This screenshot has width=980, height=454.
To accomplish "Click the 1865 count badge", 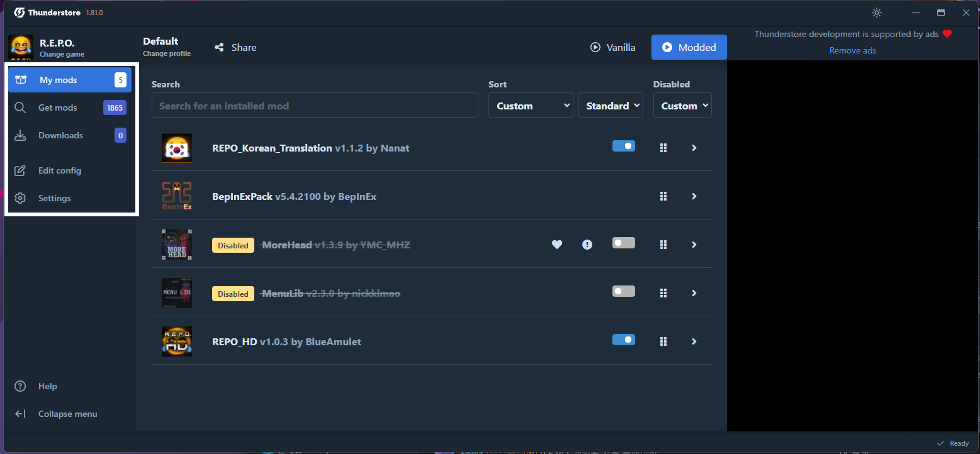I will coord(115,108).
